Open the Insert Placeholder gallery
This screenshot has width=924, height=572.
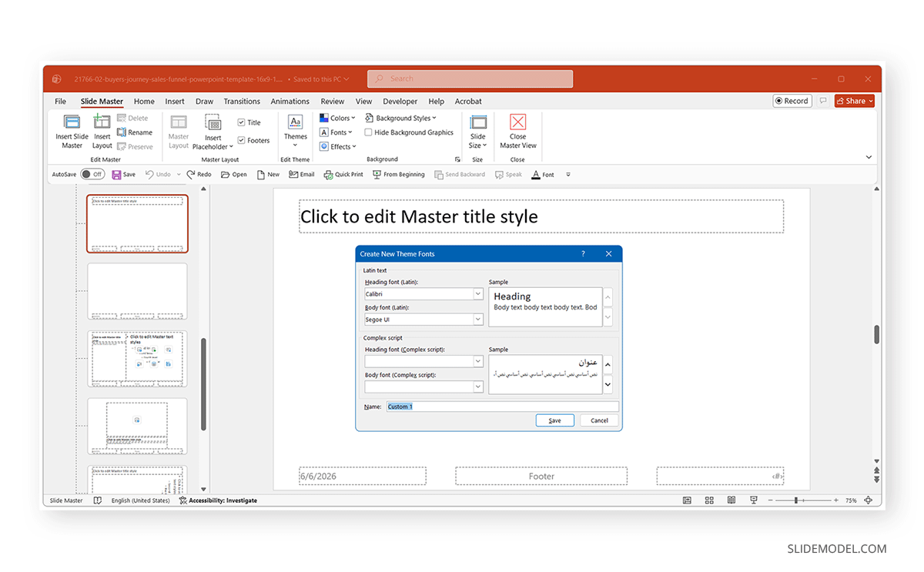click(x=213, y=131)
